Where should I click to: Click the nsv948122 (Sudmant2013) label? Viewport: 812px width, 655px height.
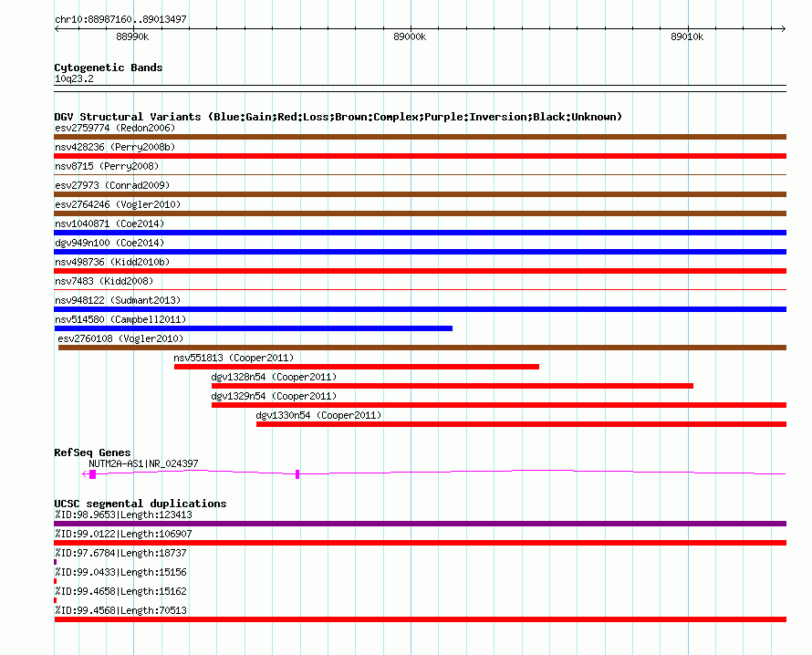[x=118, y=300]
